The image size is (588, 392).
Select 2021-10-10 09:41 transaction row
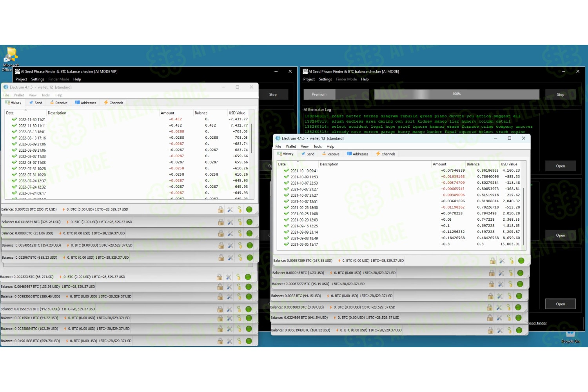(x=399, y=171)
